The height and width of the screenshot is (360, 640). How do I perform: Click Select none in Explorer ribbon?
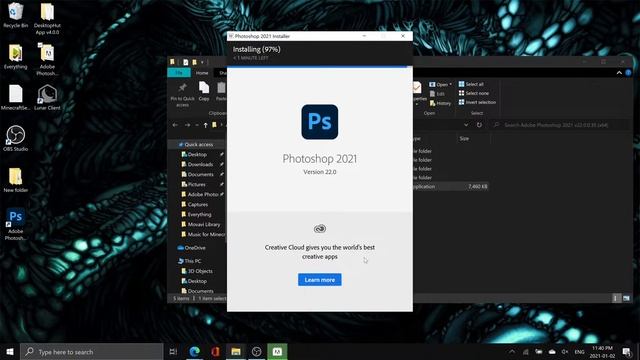point(473,93)
